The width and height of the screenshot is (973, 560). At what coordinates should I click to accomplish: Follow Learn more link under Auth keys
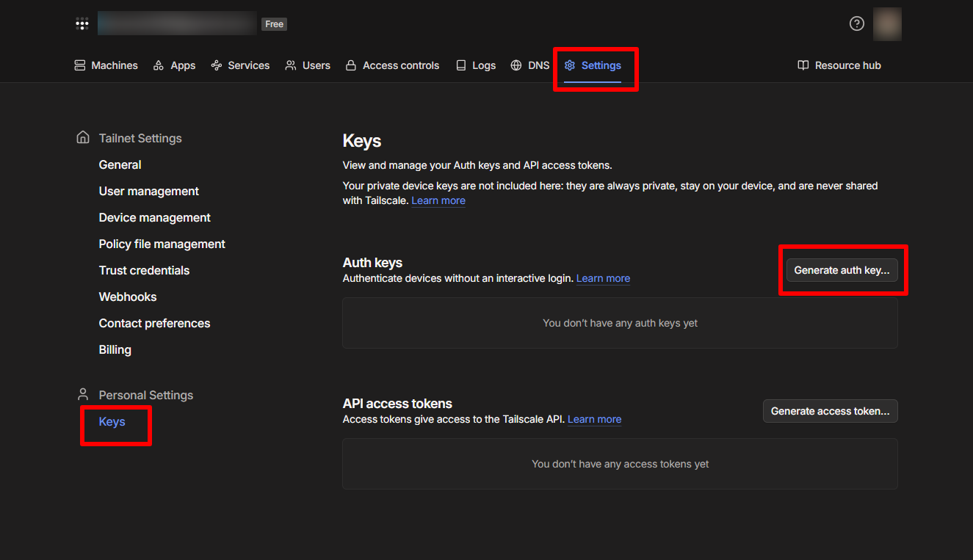click(x=603, y=279)
